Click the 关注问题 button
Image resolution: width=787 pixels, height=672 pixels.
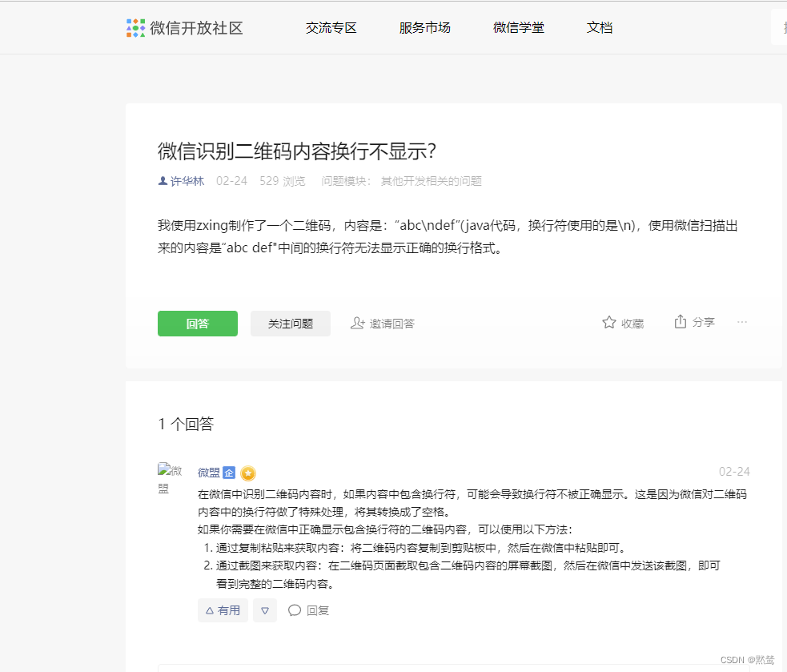pyautogui.click(x=291, y=324)
